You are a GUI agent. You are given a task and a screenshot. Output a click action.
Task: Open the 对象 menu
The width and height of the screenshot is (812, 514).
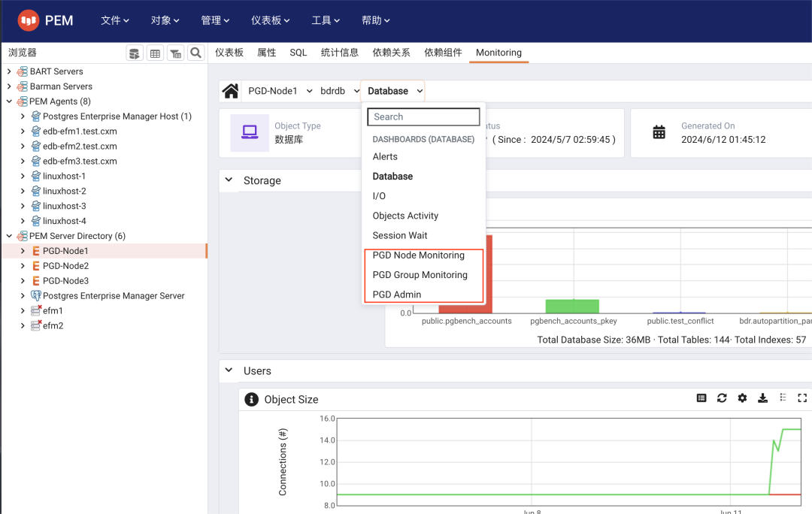165,20
